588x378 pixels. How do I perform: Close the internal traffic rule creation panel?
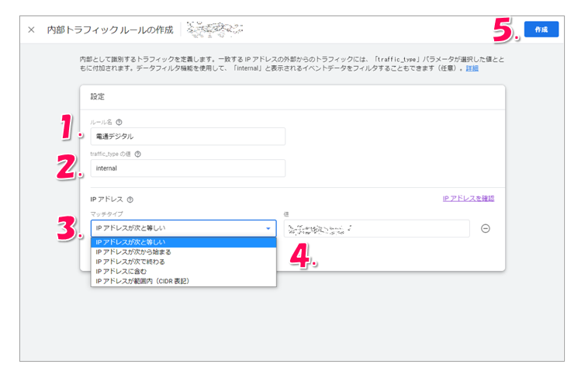point(31,29)
